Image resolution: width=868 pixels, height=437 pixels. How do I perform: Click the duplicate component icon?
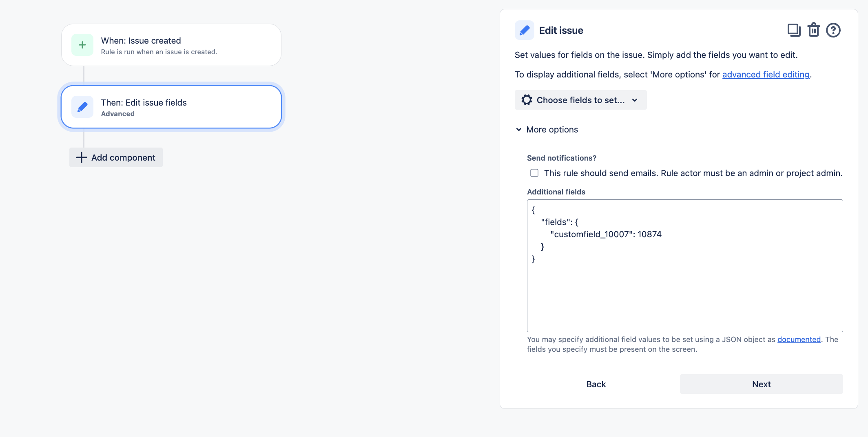pos(793,30)
